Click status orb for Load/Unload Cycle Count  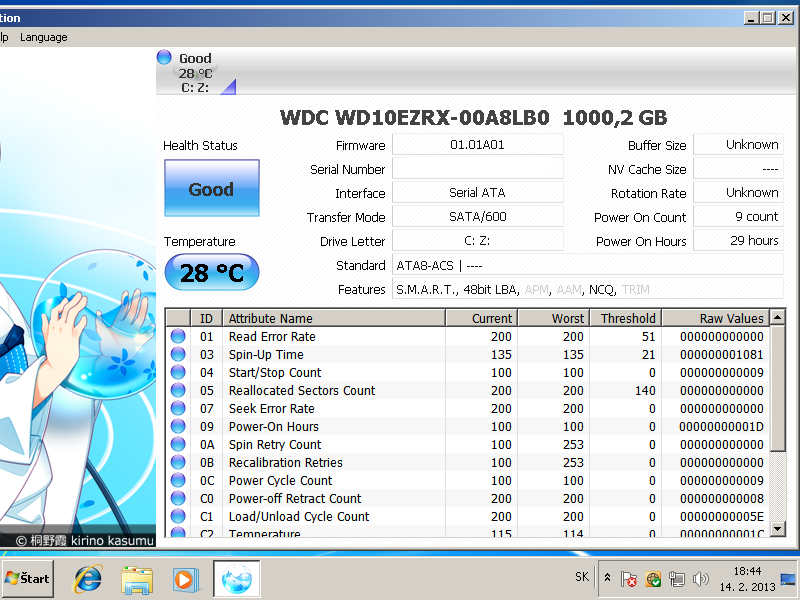click(x=178, y=516)
